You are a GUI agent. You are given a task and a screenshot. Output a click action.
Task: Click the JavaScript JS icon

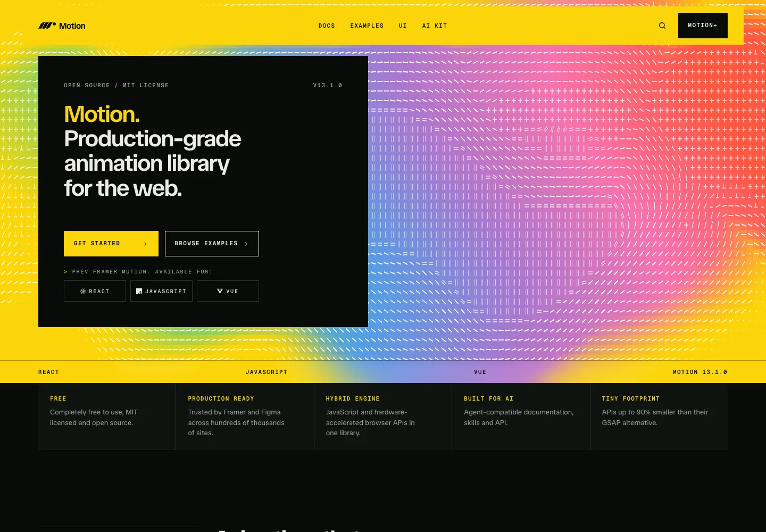coord(139,292)
